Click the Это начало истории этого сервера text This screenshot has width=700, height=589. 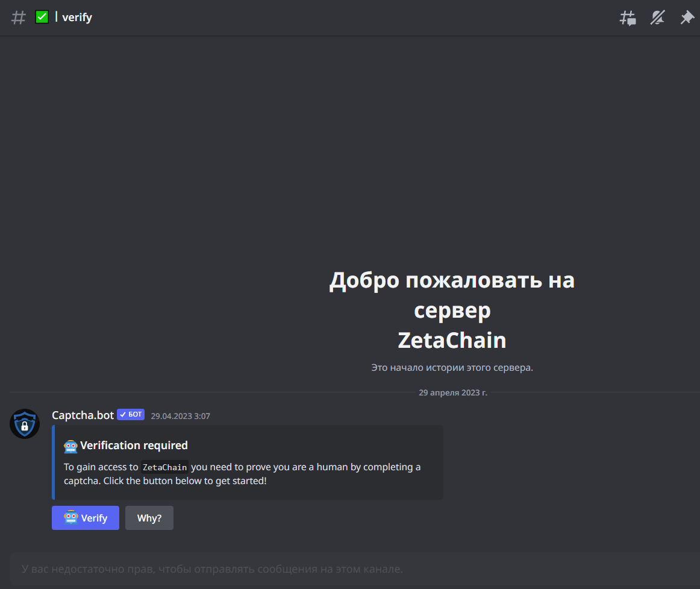(x=452, y=367)
